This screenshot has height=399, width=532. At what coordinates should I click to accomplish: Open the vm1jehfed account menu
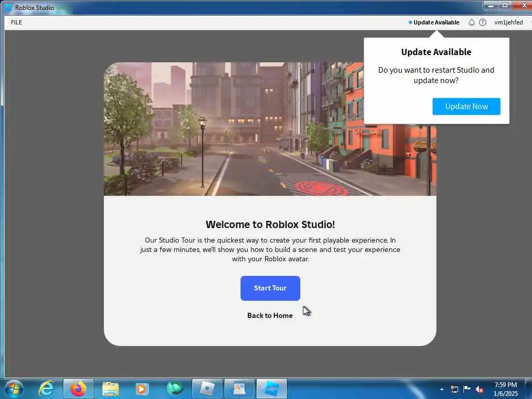[509, 22]
